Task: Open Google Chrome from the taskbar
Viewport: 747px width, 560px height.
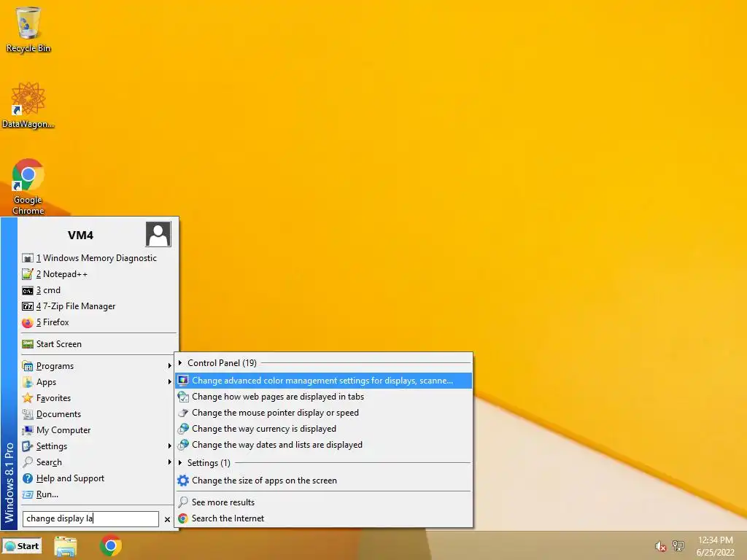Action: tap(111, 545)
